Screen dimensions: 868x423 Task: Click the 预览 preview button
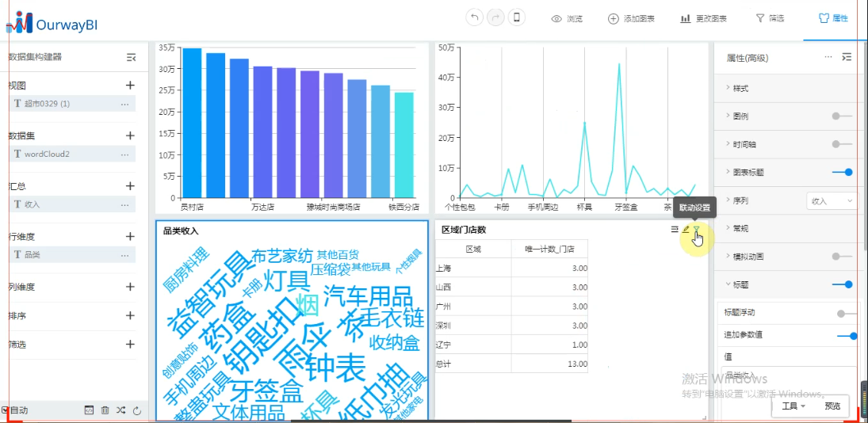(832, 406)
